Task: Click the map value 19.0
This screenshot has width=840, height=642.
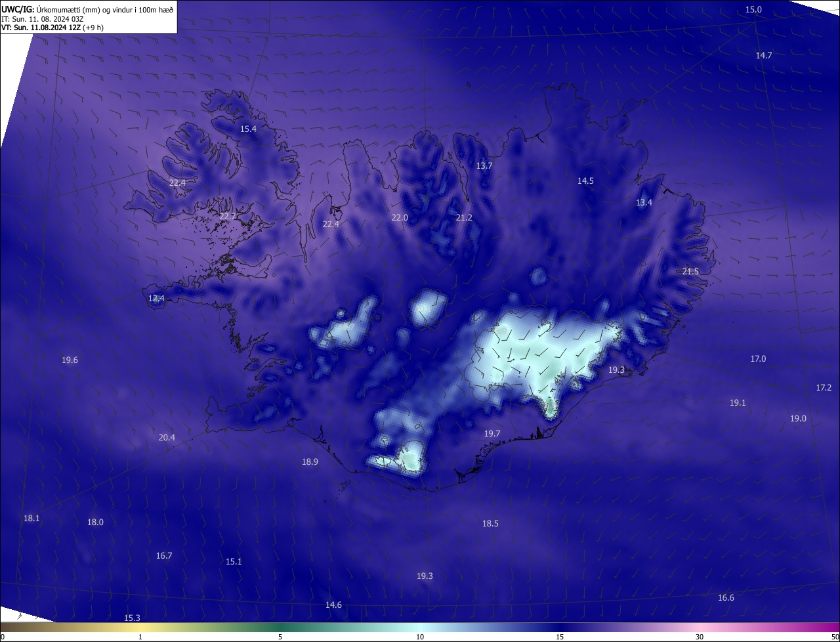Action: click(x=798, y=419)
